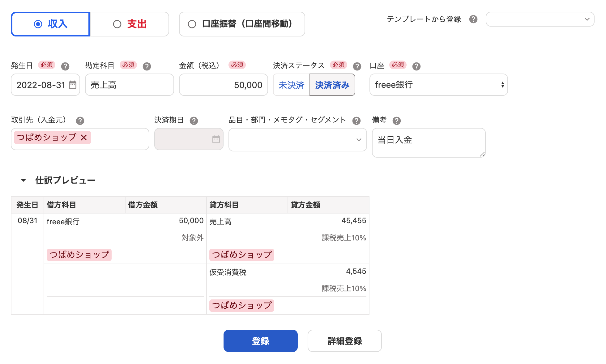This screenshot has height=364, width=606.
Task: Select the 支出 radio option
Action: click(129, 24)
